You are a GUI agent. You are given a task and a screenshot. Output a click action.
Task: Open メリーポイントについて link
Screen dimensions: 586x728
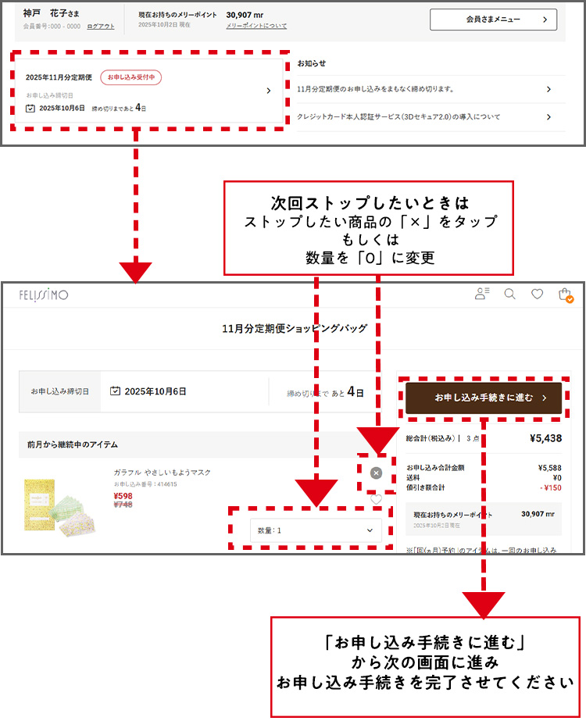click(256, 26)
